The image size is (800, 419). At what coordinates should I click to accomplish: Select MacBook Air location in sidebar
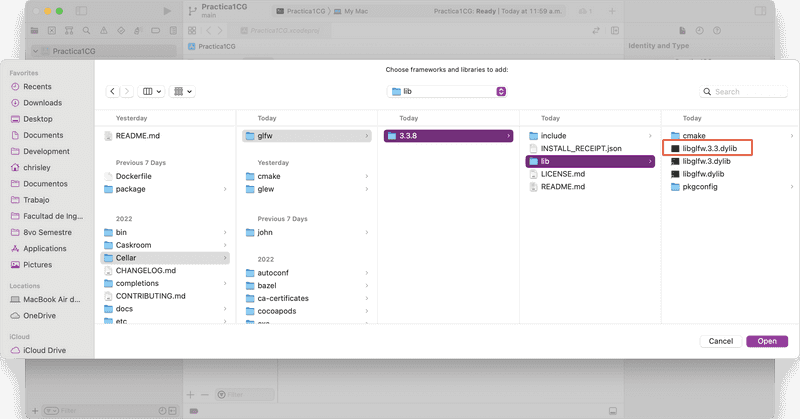[x=52, y=300]
